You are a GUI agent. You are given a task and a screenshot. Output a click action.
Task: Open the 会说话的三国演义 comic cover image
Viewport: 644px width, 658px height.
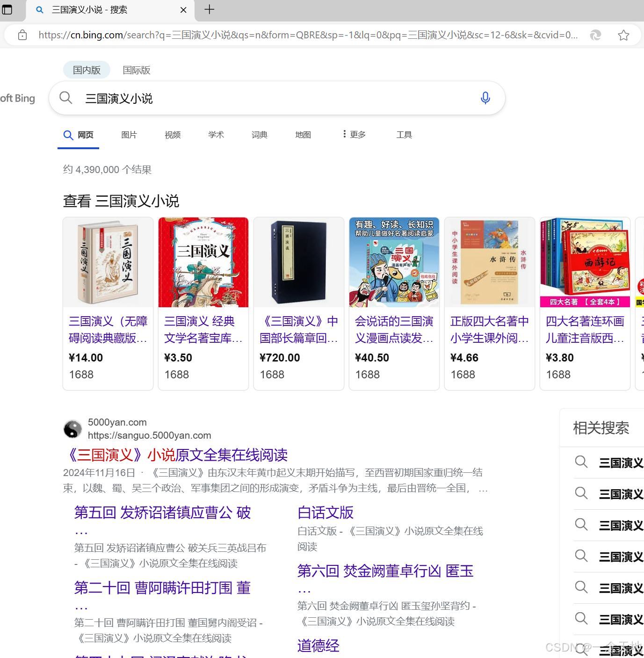394,262
